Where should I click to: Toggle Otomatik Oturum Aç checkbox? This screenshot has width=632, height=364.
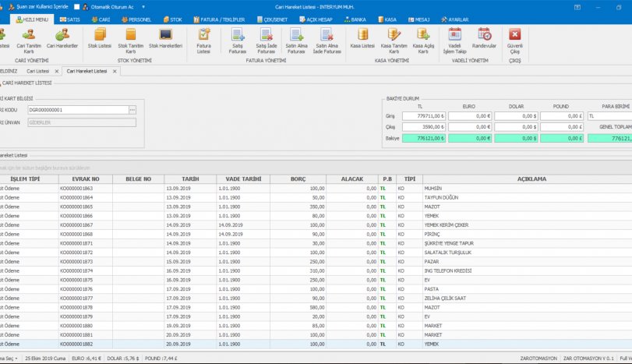77,7
